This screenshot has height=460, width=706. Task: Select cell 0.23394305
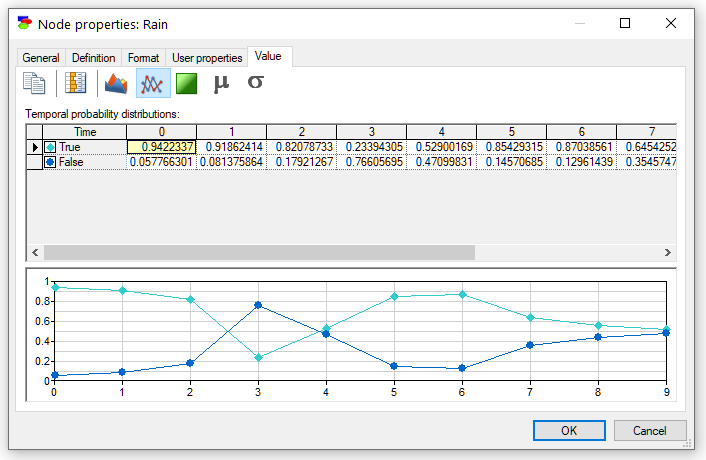coord(371,147)
